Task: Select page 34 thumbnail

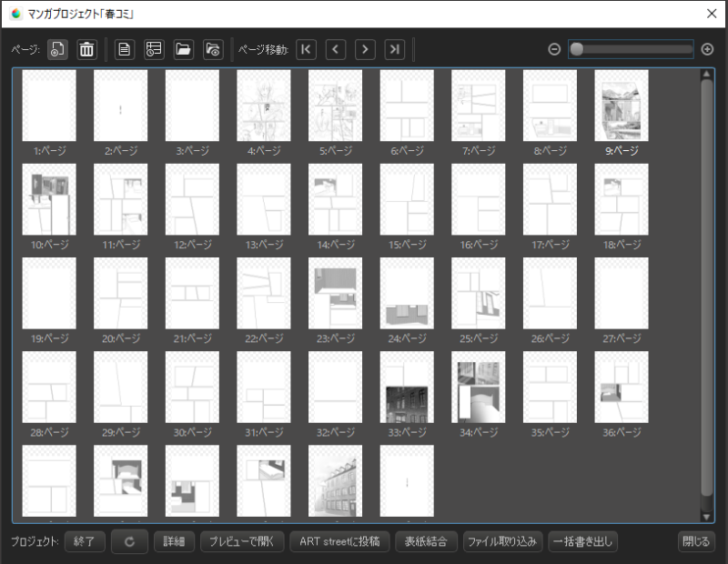Action: [x=479, y=387]
